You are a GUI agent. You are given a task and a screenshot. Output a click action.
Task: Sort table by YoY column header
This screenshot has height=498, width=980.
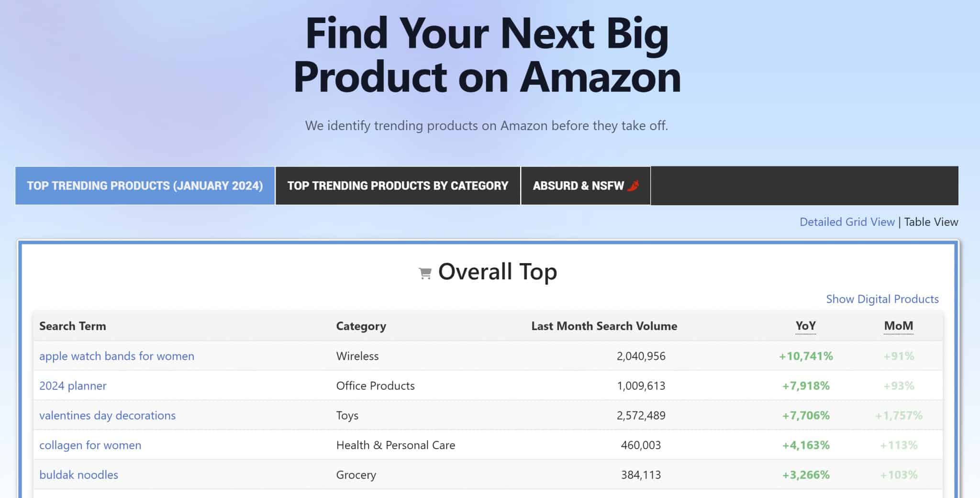805,326
